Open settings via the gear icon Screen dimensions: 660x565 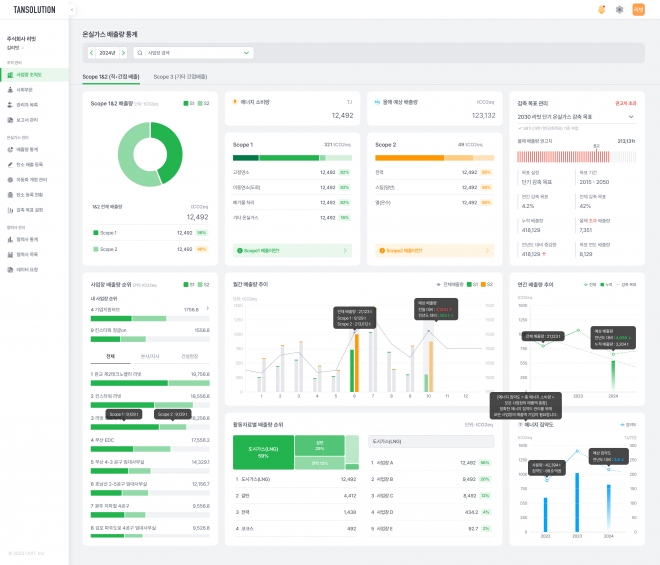[x=620, y=9]
